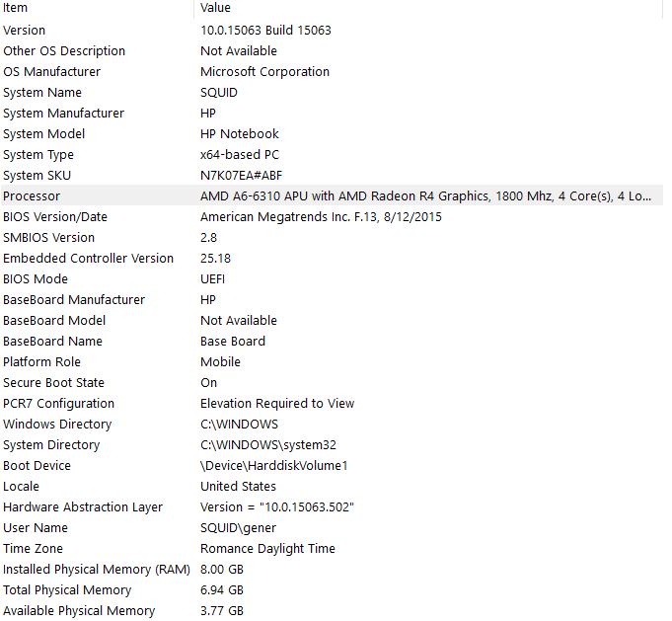Select the Secure Boot State row
This screenshot has height=621, width=672.
(x=332, y=382)
